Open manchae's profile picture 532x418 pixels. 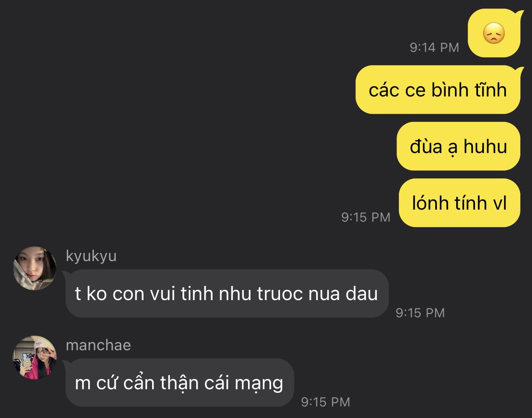[35, 358]
